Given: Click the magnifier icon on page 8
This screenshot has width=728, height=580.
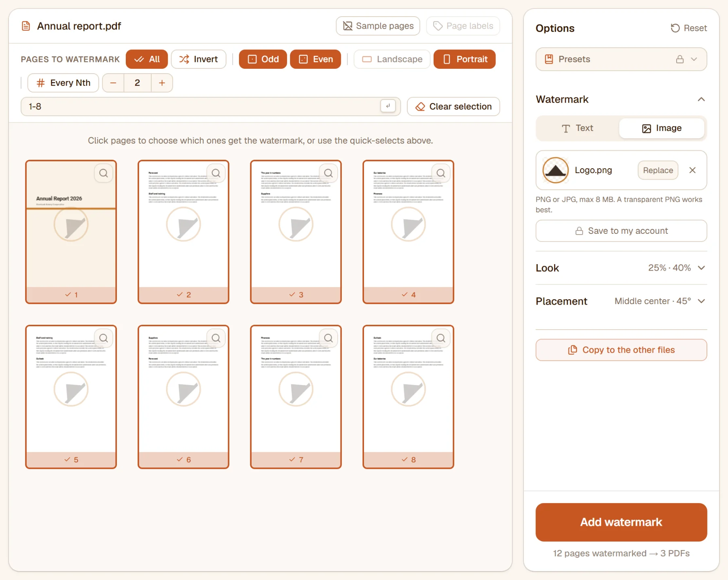Looking at the screenshot, I should [441, 338].
